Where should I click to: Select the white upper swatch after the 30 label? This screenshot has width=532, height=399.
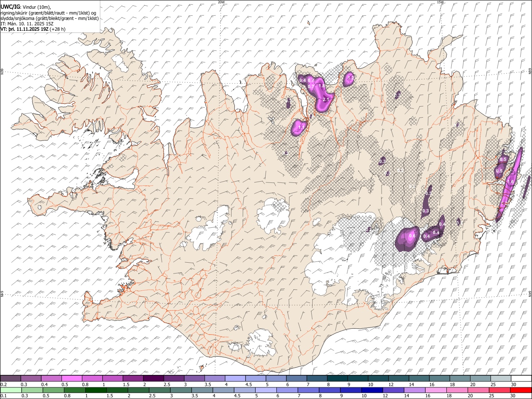(x=521, y=378)
